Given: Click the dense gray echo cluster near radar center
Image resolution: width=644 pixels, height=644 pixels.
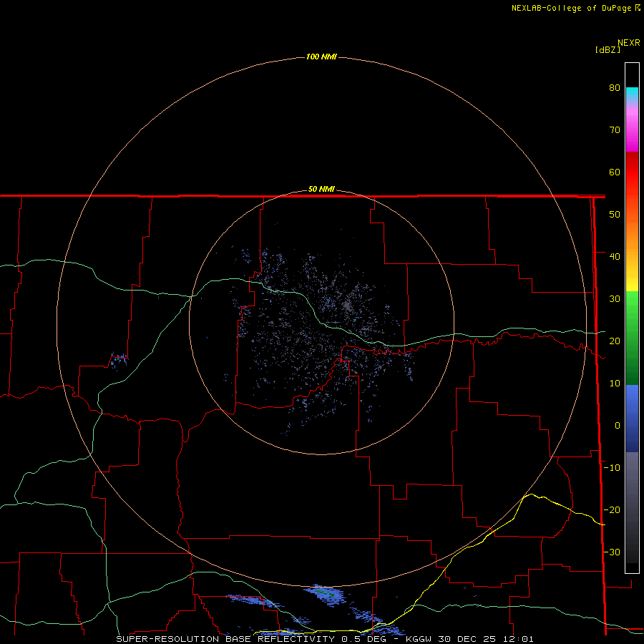Looking at the screenshot, I should (x=347, y=305).
